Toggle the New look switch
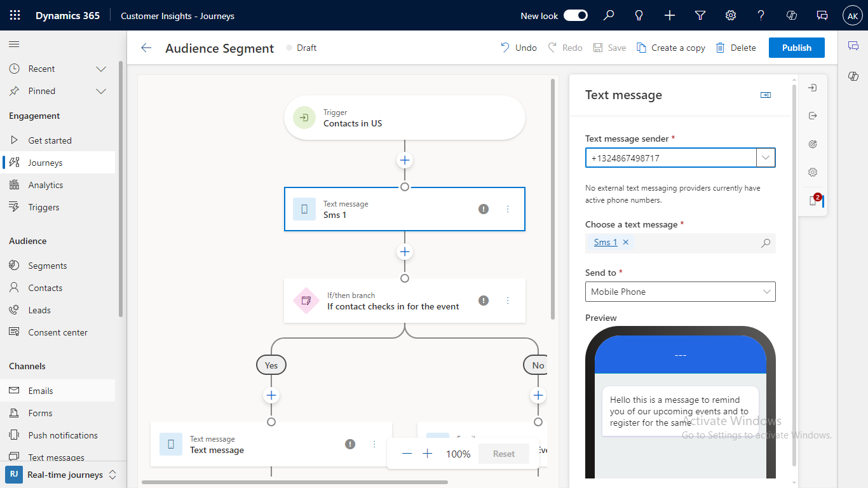Viewport: 868px width, 488px height. point(576,15)
